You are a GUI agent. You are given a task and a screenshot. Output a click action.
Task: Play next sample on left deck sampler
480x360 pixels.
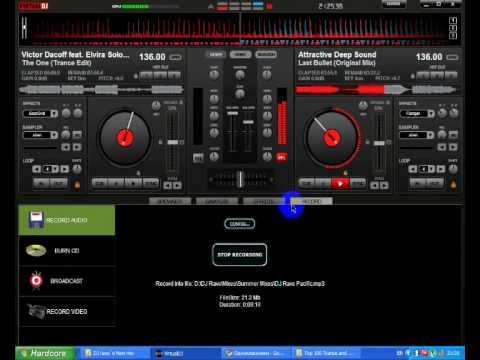click(x=77, y=147)
